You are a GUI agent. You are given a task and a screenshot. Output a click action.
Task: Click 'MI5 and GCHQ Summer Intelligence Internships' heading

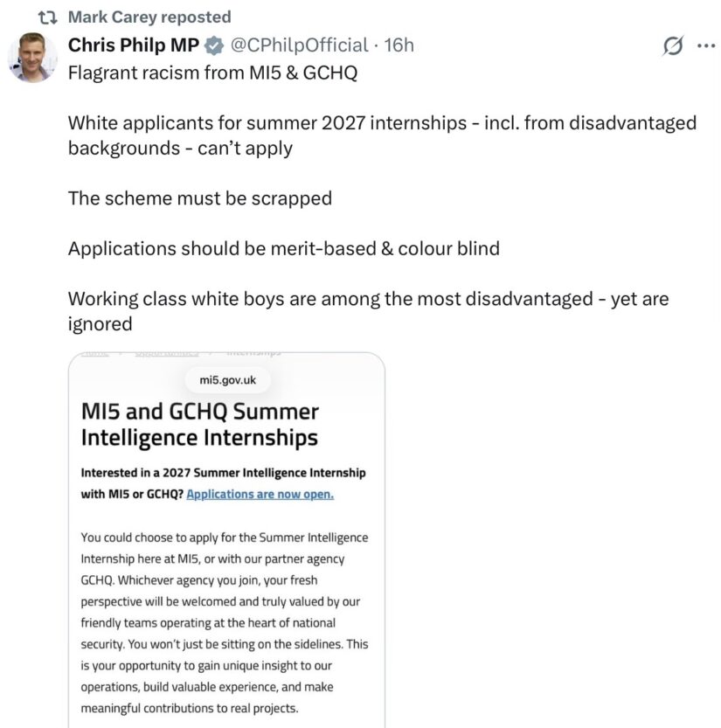(200, 425)
